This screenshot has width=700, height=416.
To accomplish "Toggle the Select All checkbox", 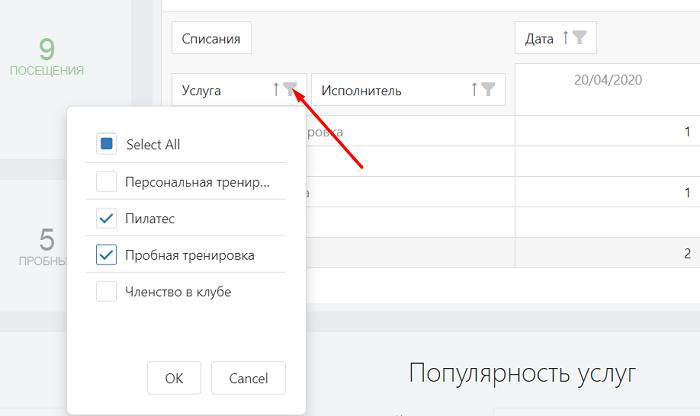I will (x=106, y=144).
